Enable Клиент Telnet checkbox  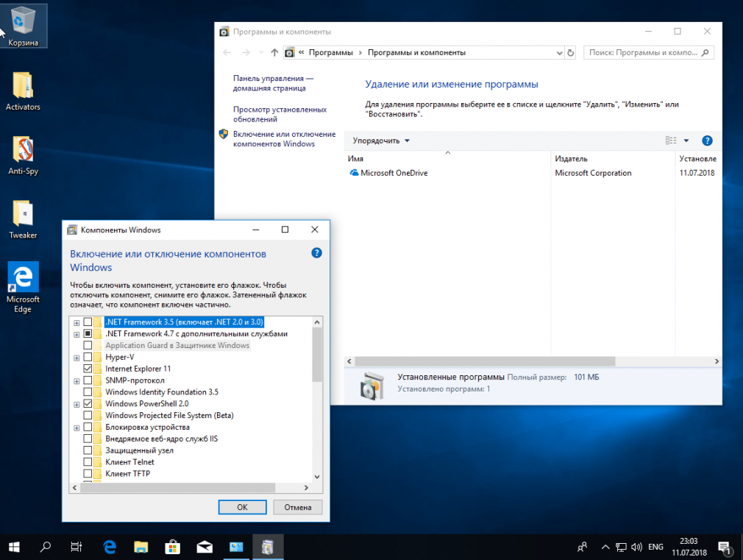[x=88, y=462]
